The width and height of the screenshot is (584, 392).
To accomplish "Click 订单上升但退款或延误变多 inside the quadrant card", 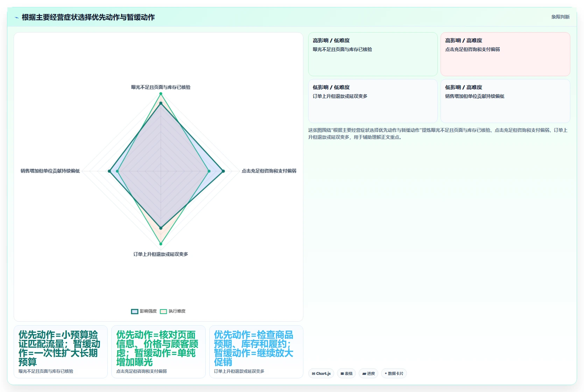I will 340,96.
